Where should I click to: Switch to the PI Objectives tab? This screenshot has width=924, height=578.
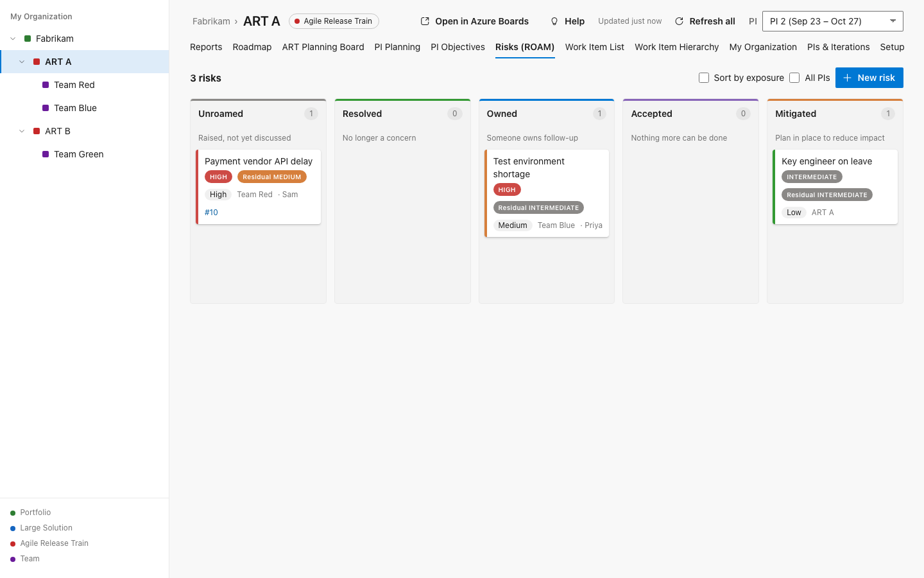click(458, 47)
